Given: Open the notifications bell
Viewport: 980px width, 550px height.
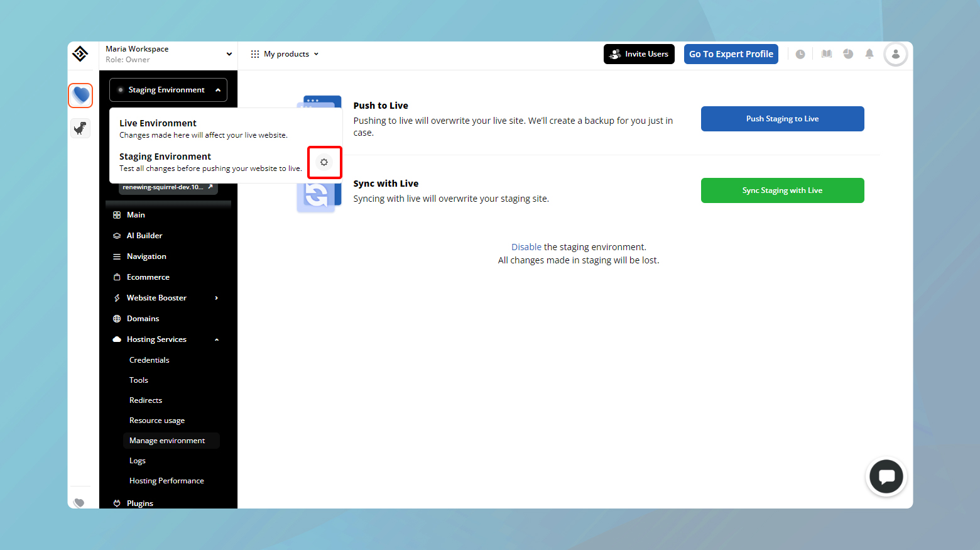Looking at the screenshot, I should [869, 54].
